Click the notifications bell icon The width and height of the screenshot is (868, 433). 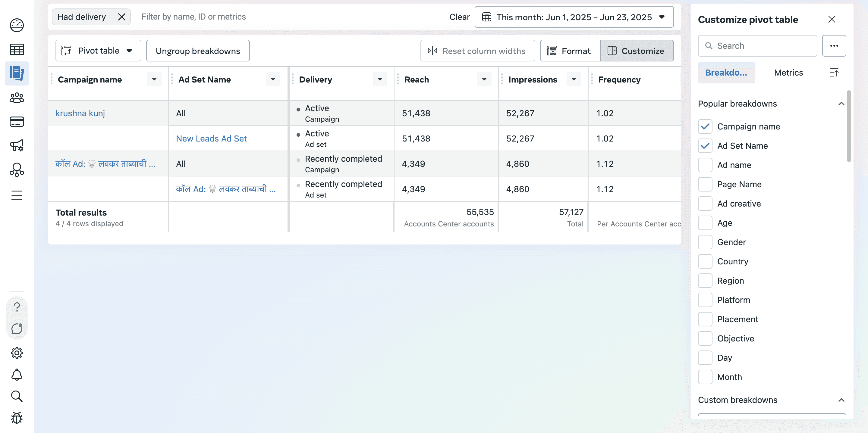[x=17, y=375]
